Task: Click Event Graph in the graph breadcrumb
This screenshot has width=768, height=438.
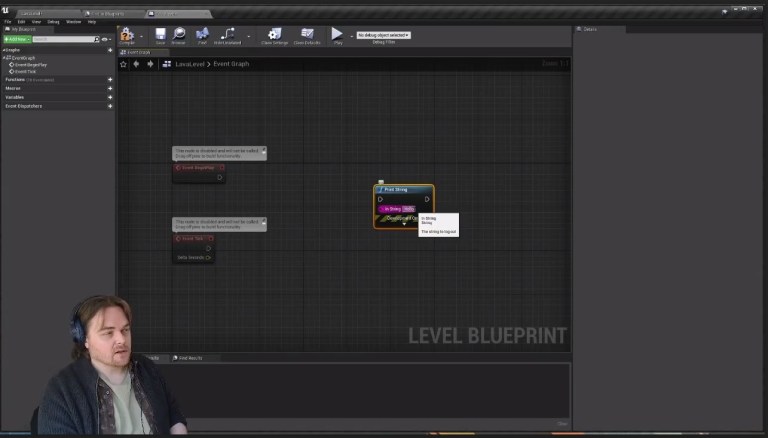Action: [x=231, y=64]
